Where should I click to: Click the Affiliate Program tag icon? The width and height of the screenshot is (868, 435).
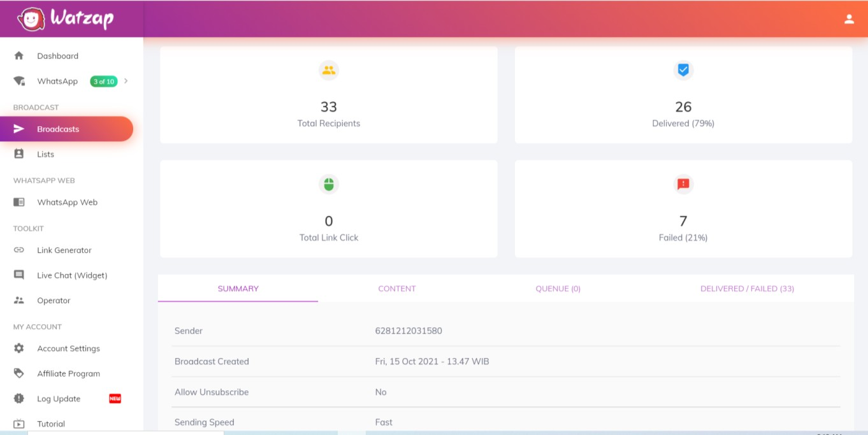pyautogui.click(x=19, y=373)
